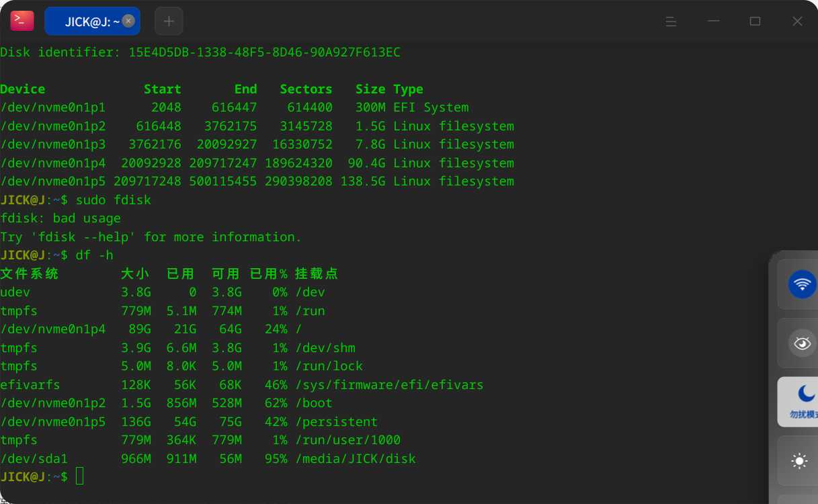Toggle eye protection mode in quick panel

[x=802, y=343]
